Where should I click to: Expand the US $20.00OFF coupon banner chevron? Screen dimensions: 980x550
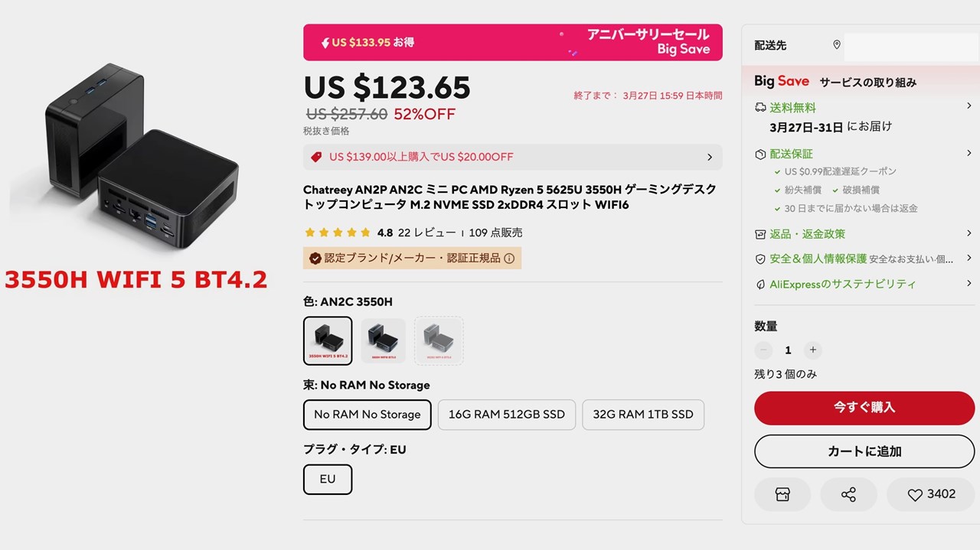coord(709,156)
